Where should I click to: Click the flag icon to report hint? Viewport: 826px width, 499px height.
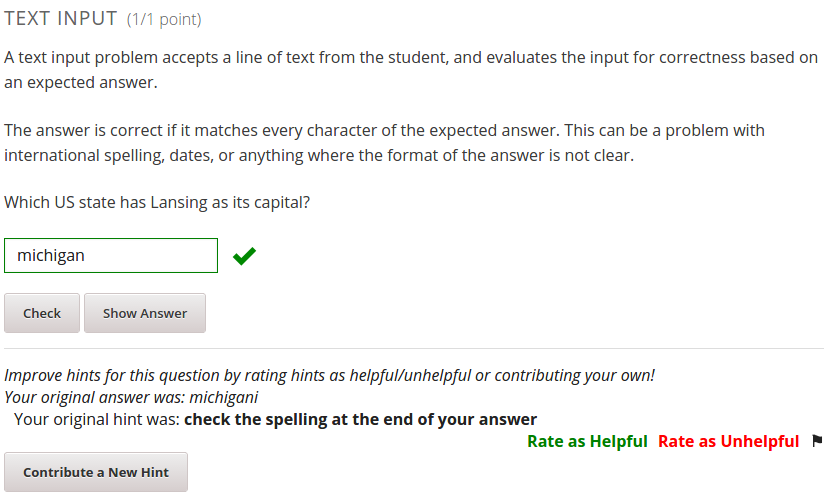click(817, 440)
